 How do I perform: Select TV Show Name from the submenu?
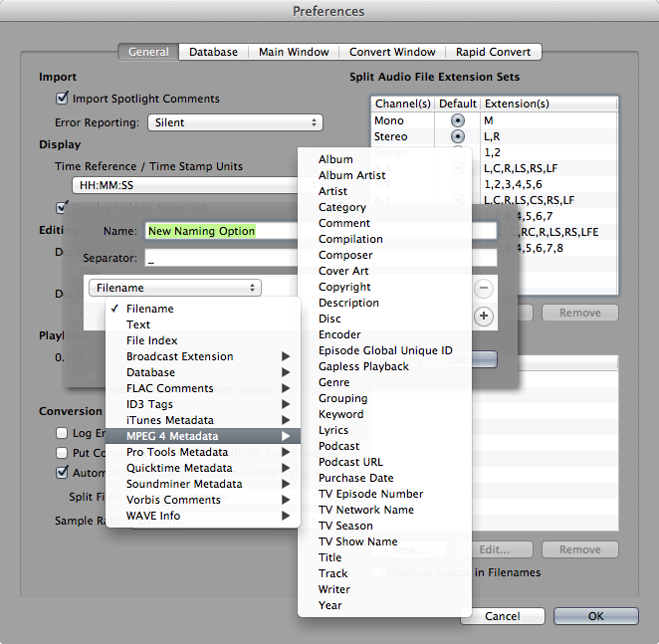point(357,541)
